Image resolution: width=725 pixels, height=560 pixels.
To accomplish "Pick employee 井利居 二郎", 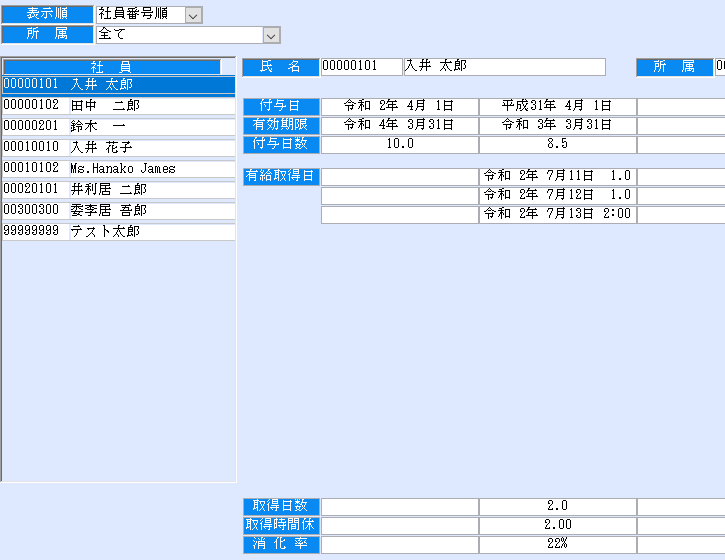I will pos(118,190).
